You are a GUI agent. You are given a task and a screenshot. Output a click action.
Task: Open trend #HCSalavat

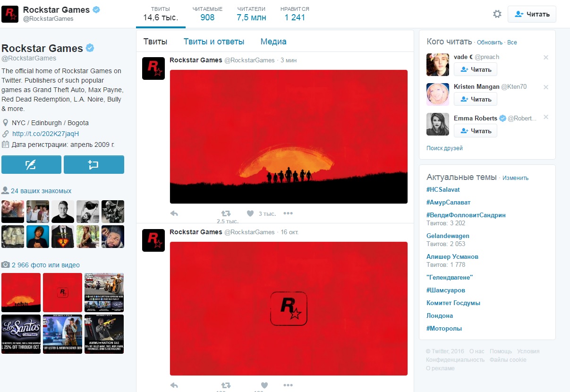[443, 189]
